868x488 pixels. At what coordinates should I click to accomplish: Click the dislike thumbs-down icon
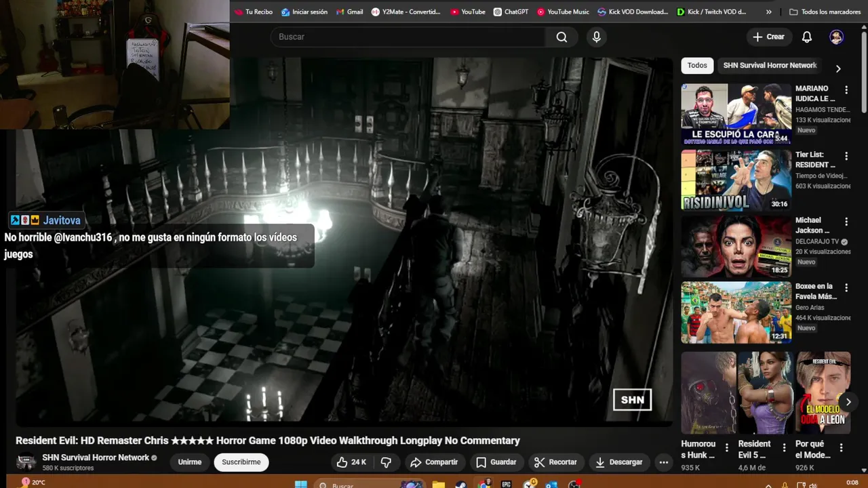(x=386, y=462)
